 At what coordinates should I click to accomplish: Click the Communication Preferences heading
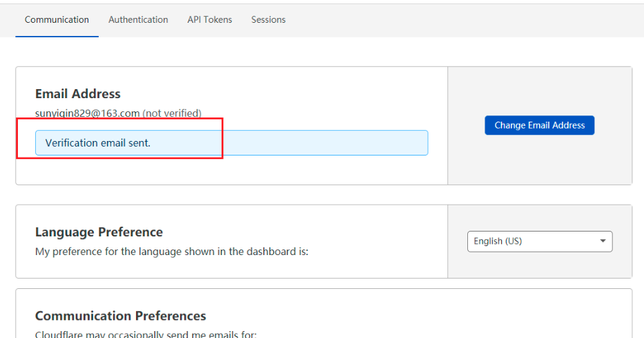click(121, 316)
